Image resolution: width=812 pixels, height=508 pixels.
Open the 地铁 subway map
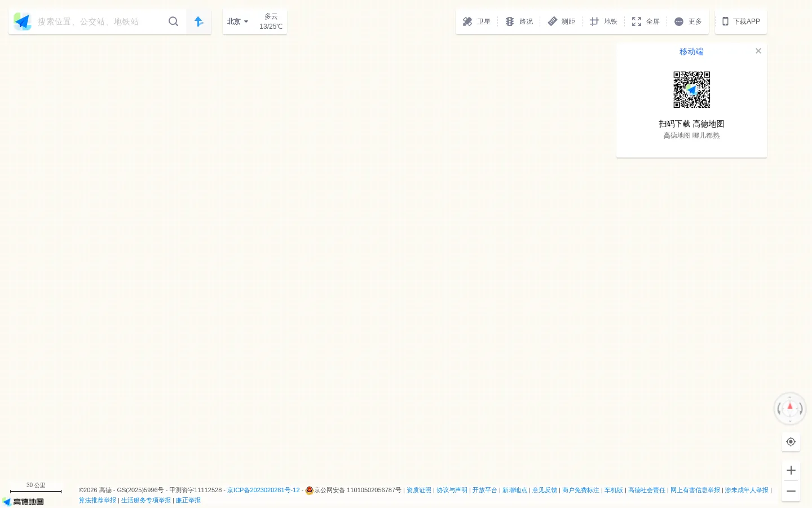click(603, 21)
